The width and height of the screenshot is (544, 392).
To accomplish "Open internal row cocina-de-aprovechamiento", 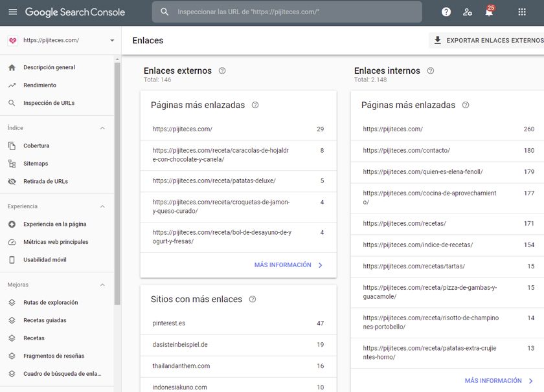I will tap(448, 198).
